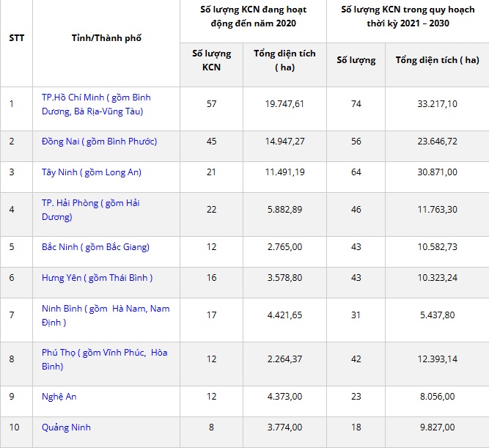Image resolution: width=489 pixels, height=448 pixels.
Task: Select the value 8.056,00
Action: 437,396
